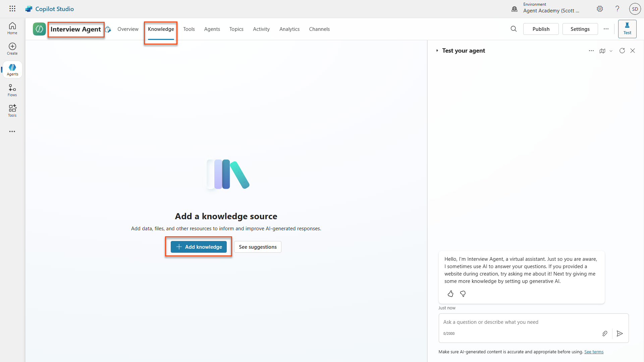
Task: Open the app launcher waffle icon
Action: click(12, 9)
